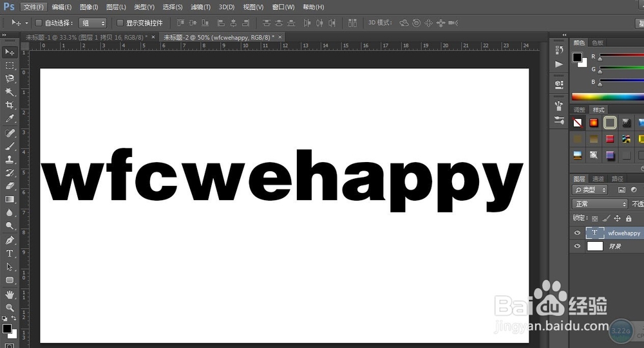Viewport: 644px width, 348px height.
Task: Select the Eraser tool
Action: pyautogui.click(x=10, y=186)
